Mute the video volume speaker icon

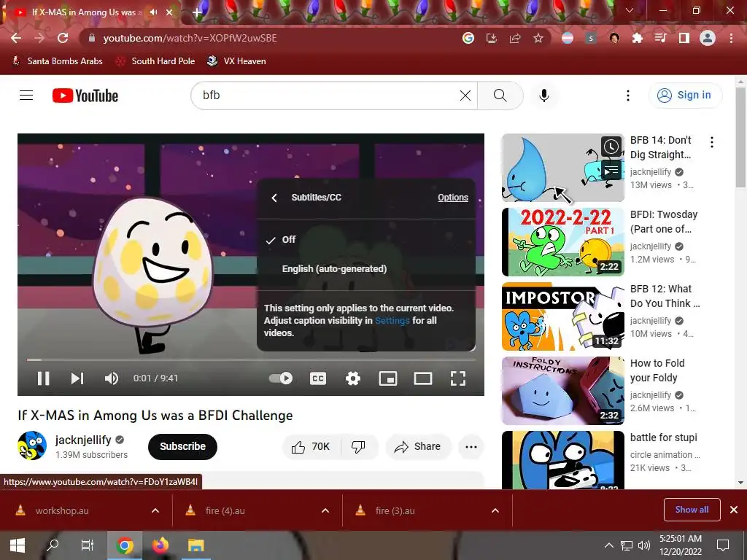111,378
